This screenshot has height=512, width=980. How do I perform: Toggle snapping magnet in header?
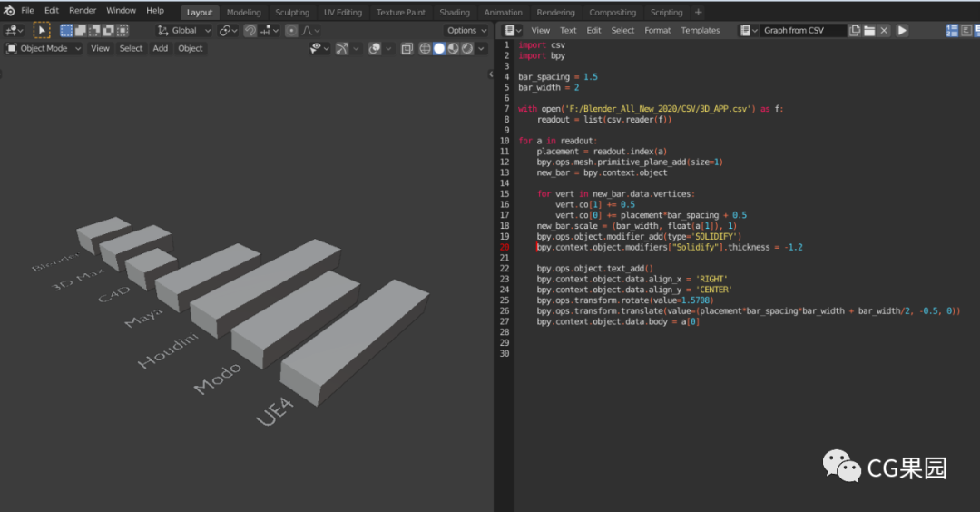[250, 30]
